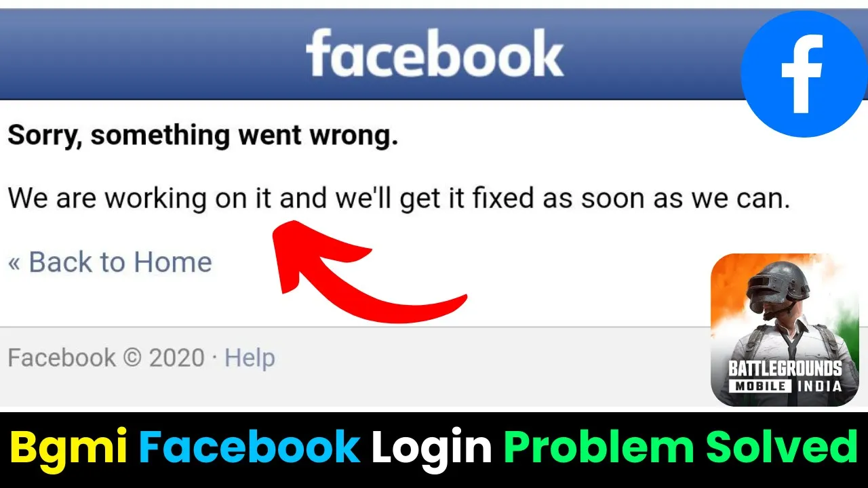868x488 pixels.
Task: Click the white facebook wordmark in header
Action: (435, 54)
